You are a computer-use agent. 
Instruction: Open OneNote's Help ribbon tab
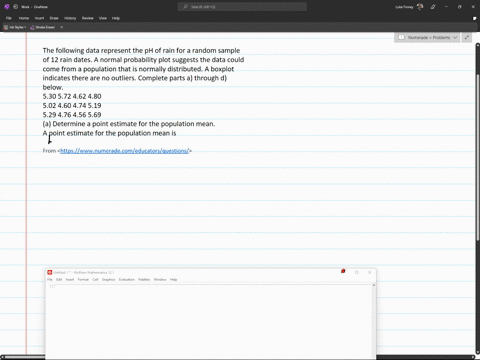(116, 18)
